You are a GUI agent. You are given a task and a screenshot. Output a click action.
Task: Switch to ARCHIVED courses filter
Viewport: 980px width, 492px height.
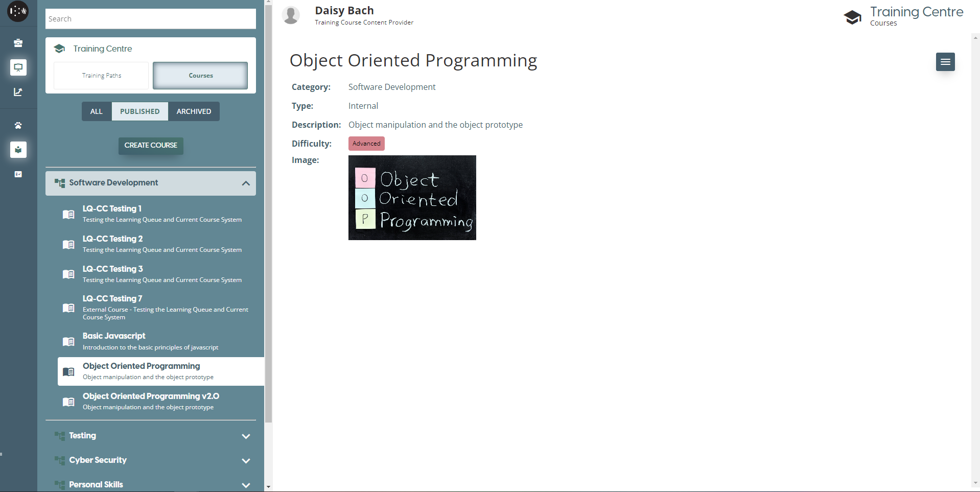pyautogui.click(x=194, y=111)
